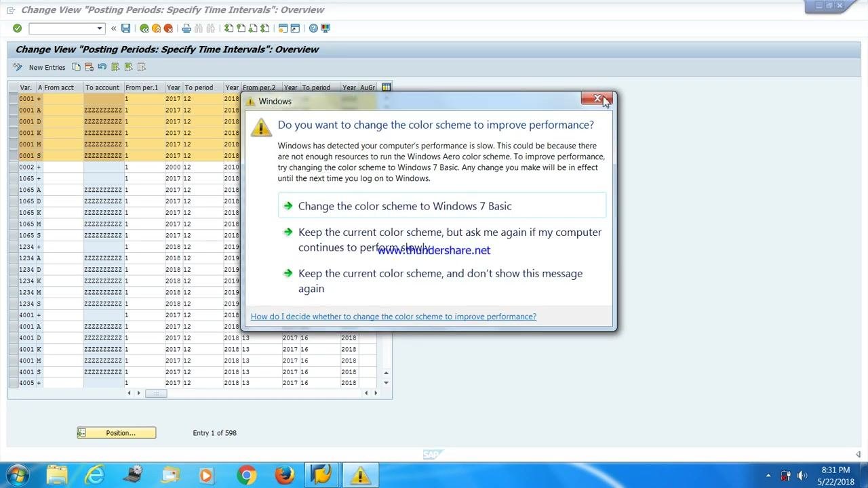Click the table's horizontal scrollbar thumb
This screenshot has width=868, height=488.
coord(156,393)
